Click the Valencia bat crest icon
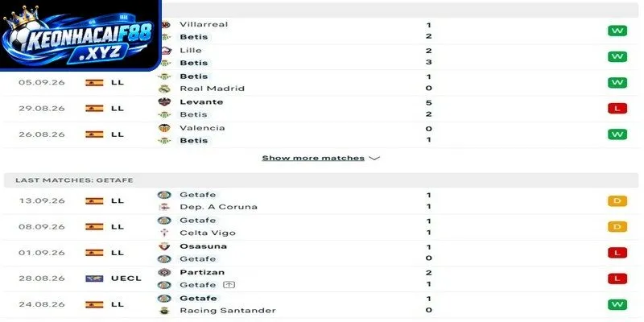 point(164,128)
